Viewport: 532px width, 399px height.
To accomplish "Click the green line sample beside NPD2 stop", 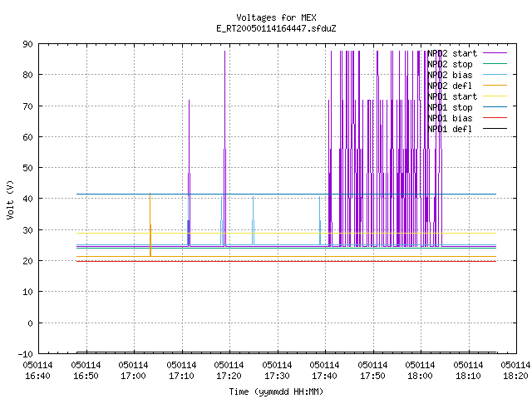I will [495, 64].
